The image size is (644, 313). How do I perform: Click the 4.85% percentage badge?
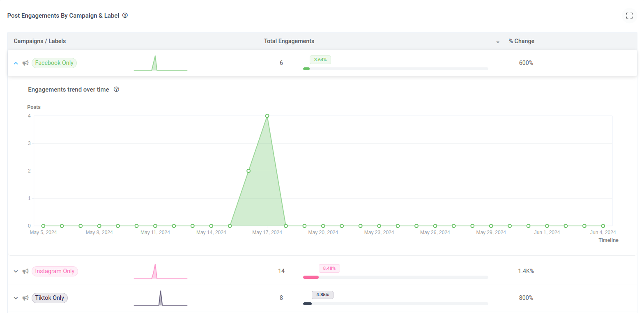323,295
